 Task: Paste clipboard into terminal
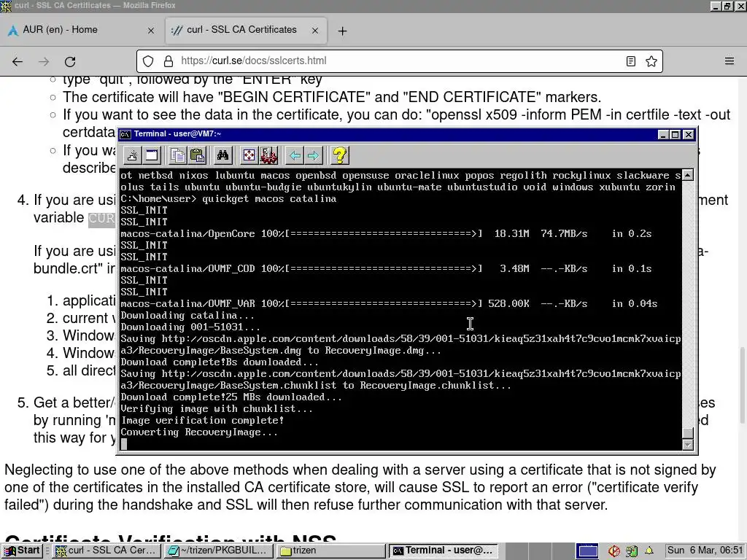(197, 155)
